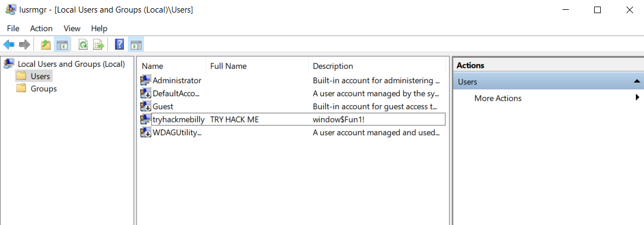
Task: Expand the More Actions submenu arrow
Action: 637,97
